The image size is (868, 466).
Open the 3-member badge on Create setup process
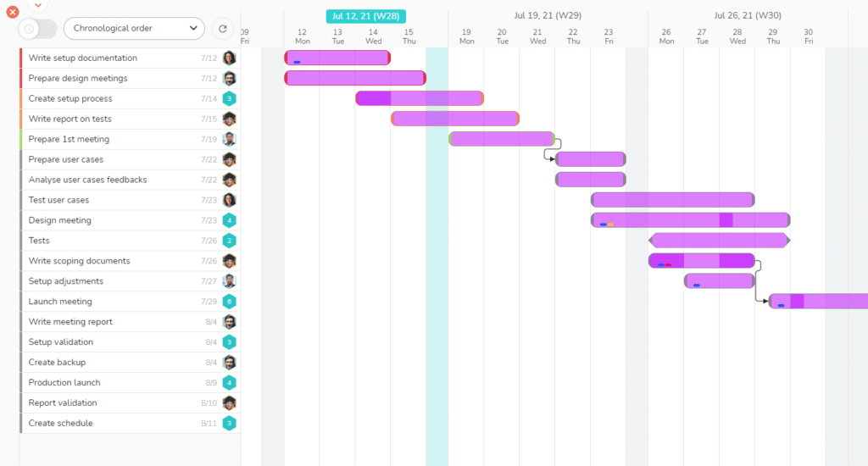(229, 99)
